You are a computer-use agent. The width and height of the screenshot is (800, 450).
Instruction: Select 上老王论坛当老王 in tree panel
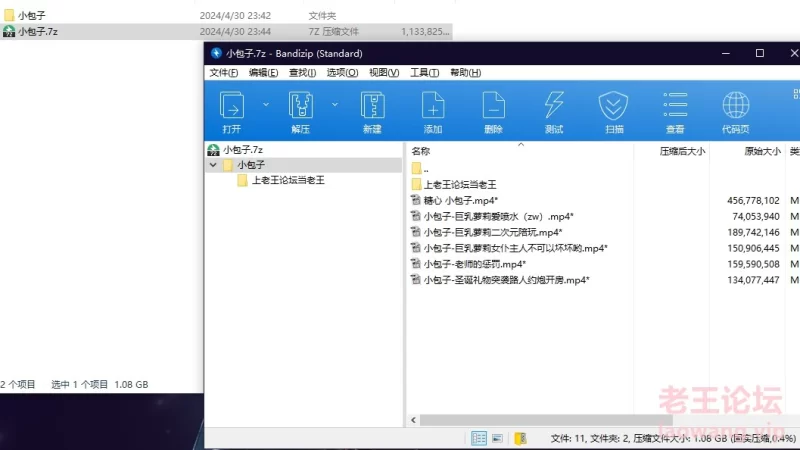[x=288, y=180]
